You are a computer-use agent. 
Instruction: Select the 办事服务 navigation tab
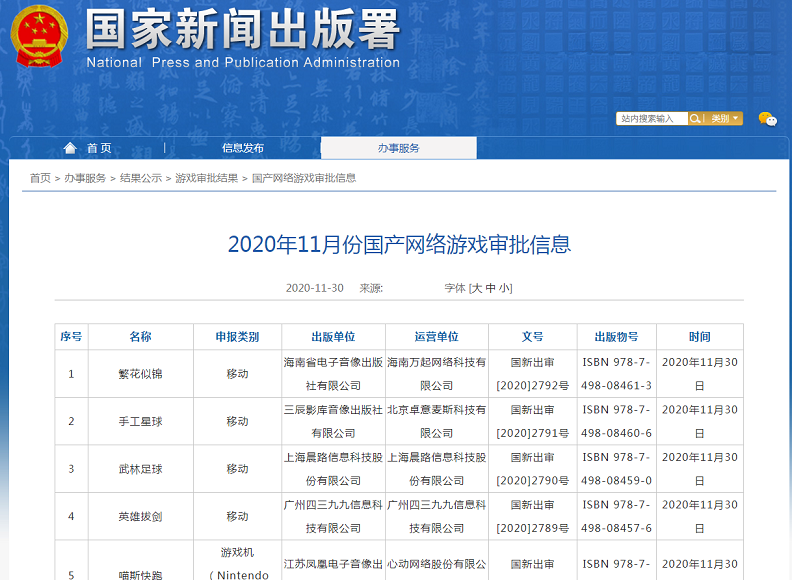pos(398,148)
